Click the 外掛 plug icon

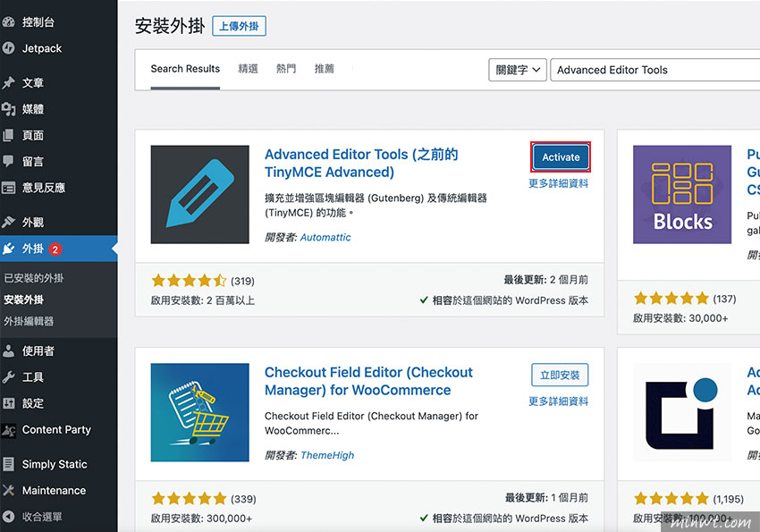[x=8, y=249]
